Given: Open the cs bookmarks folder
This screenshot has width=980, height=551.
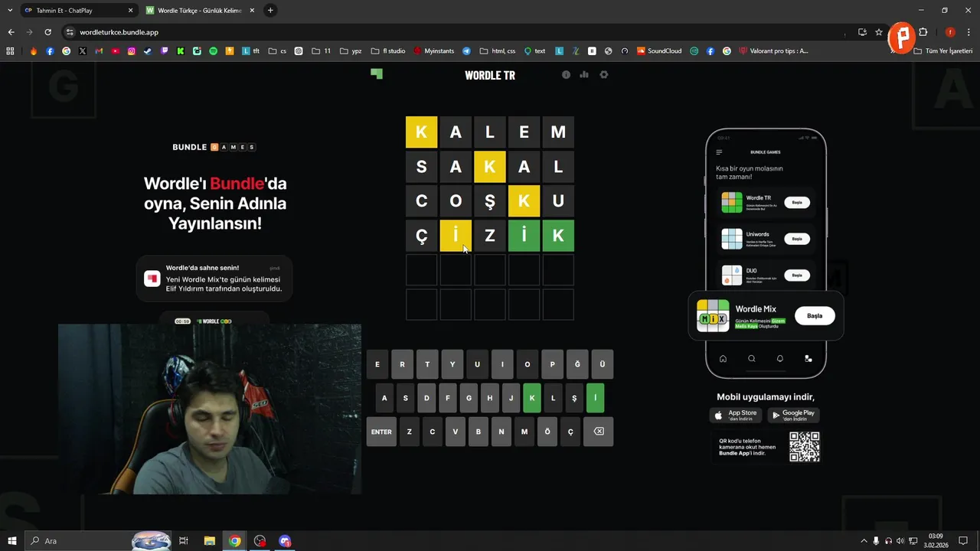Looking at the screenshot, I should click(x=278, y=51).
